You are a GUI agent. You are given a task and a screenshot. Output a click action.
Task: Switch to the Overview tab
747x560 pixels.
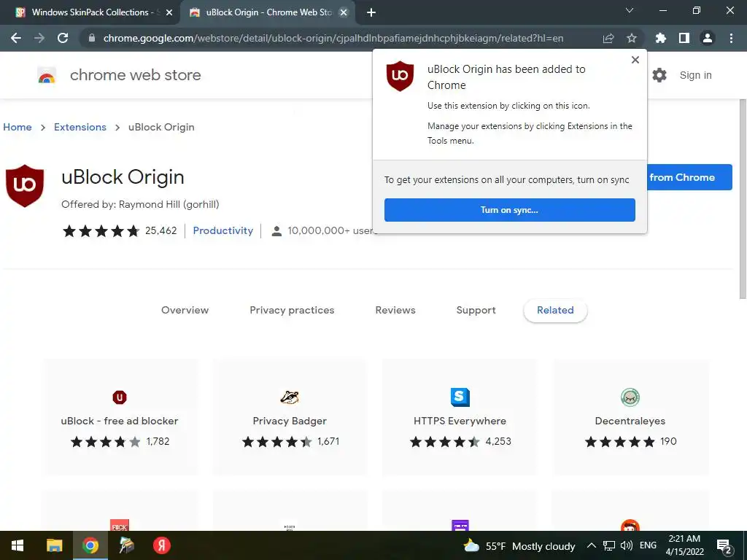(x=185, y=310)
